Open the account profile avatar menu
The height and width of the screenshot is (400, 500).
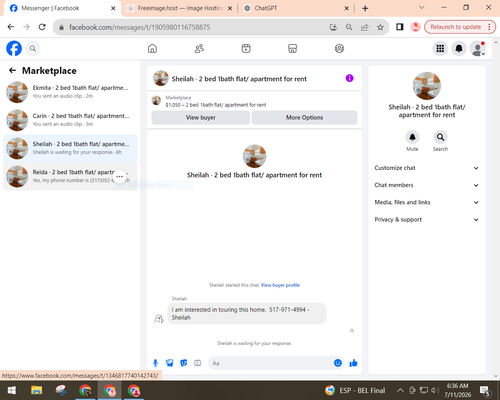(x=478, y=49)
